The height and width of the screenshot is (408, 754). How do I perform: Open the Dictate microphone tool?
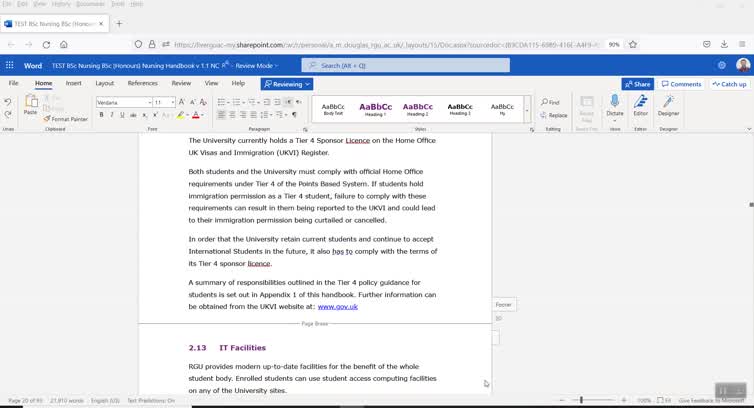614,104
